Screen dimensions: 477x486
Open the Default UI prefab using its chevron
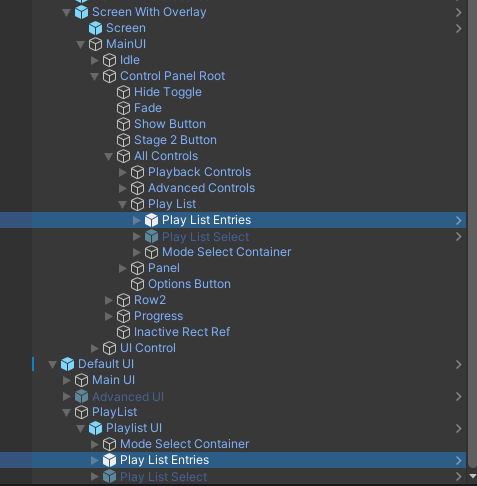[459, 364]
